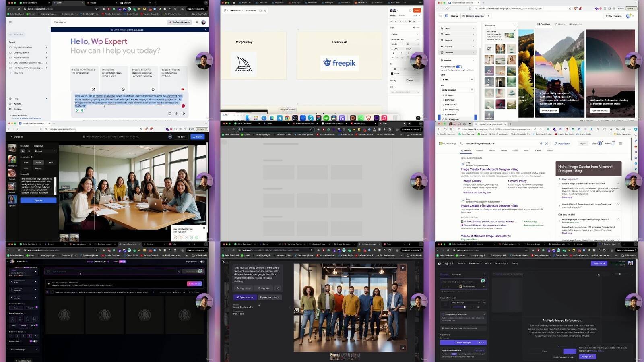This screenshot has width=644, height=362.
Task: Switch to the Creations tab in Pikaso
Action: (x=543, y=24)
